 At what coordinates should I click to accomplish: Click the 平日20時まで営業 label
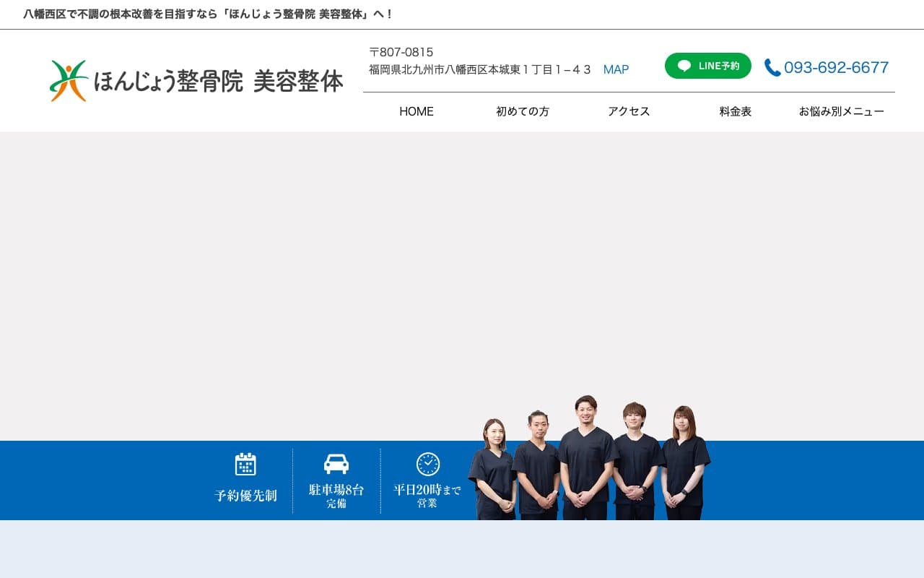[428, 495]
